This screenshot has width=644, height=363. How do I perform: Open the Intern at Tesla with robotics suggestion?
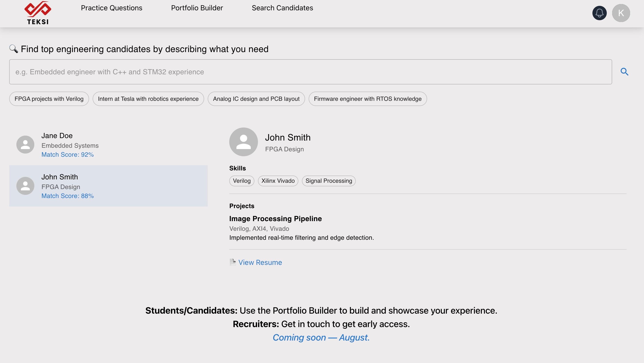pos(148,99)
